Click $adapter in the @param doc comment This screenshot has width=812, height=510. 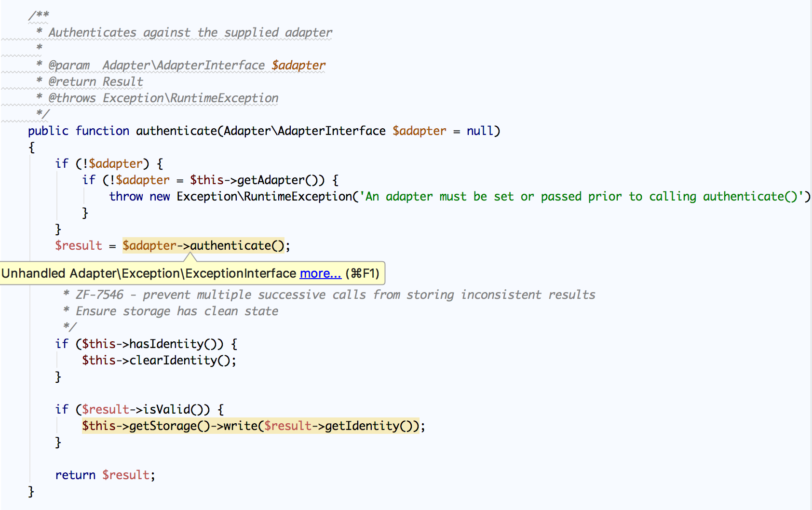coord(298,65)
